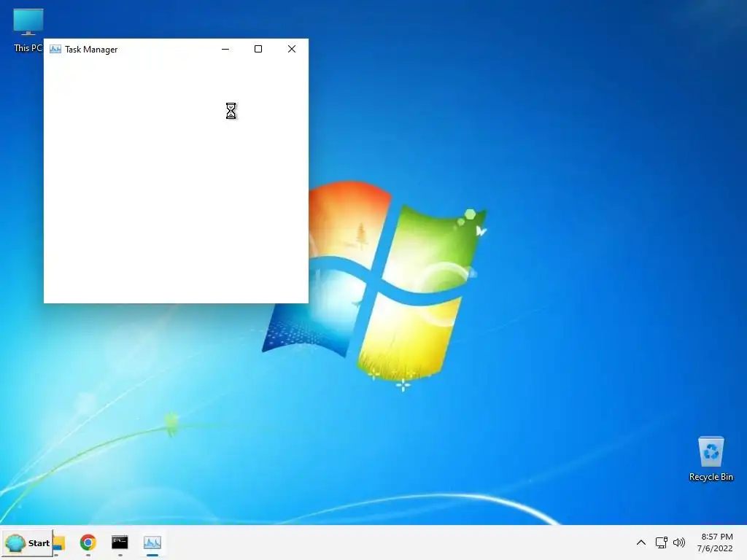Click the Start button

pos(27,542)
